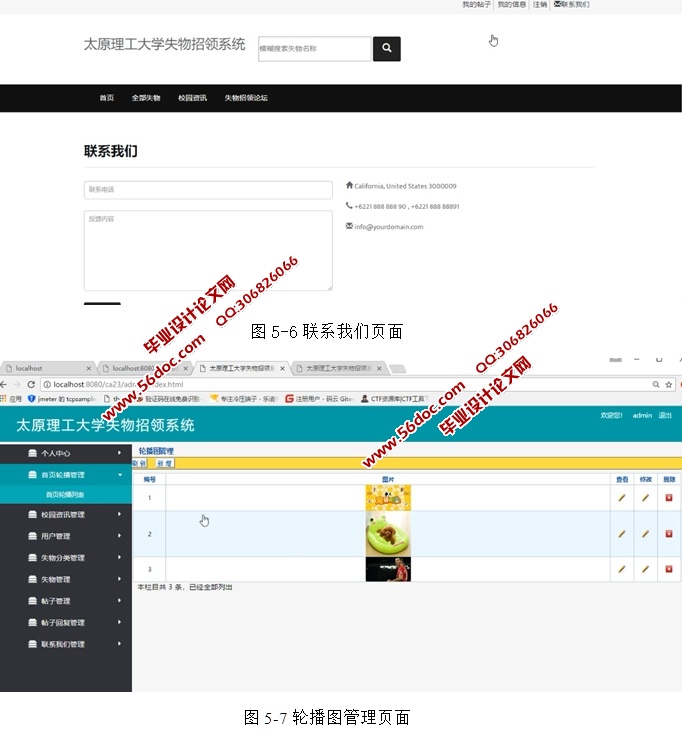Screen dimensions: 682x737
Task: Switch to the last 太原理工大学失物招领 browser tab
Action: (338, 368)
